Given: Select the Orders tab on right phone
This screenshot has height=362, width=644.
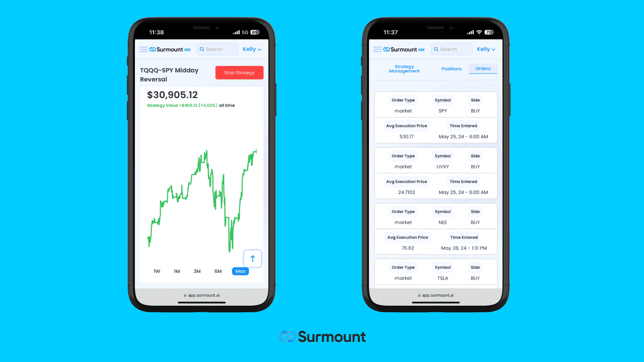Looking at the screenshot, I should [483, 68].
